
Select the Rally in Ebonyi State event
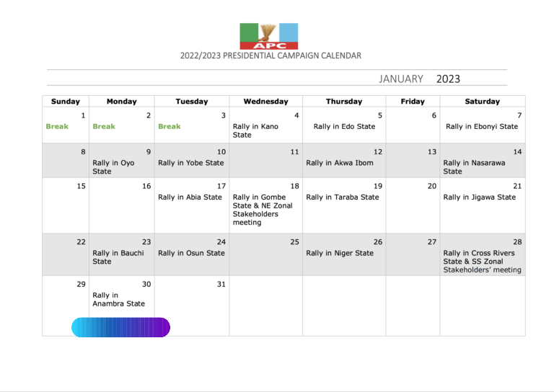[x=482, y=126]
